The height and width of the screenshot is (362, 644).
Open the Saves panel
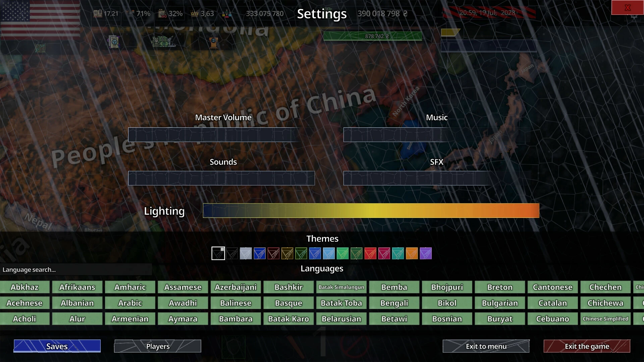pyautogui.click(x=57, y=346)
